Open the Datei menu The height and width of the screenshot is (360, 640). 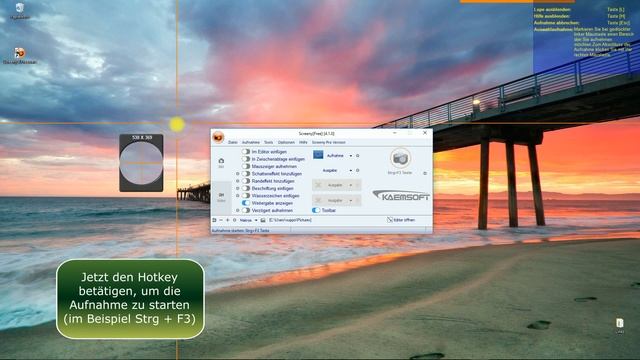(x=233, y=142)
